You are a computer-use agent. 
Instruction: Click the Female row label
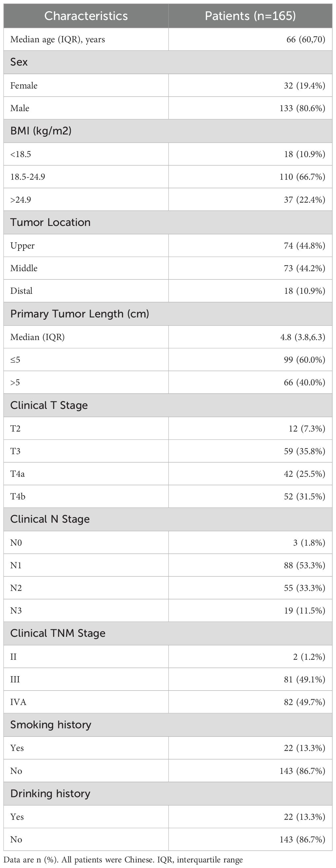tap(24, 86)
